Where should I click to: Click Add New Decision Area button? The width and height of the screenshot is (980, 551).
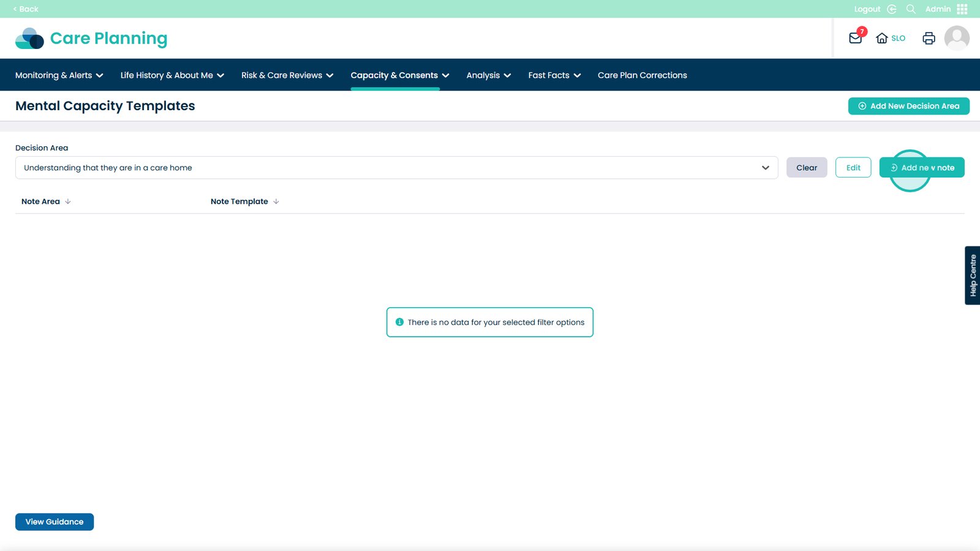(908, 106)
